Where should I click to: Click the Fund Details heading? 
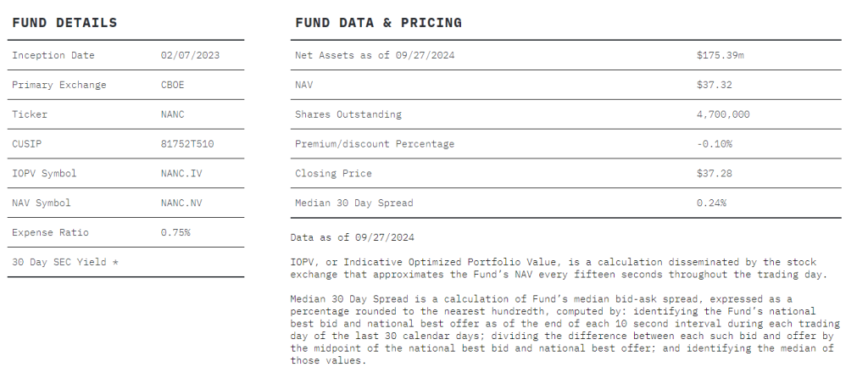pos(64,23)
